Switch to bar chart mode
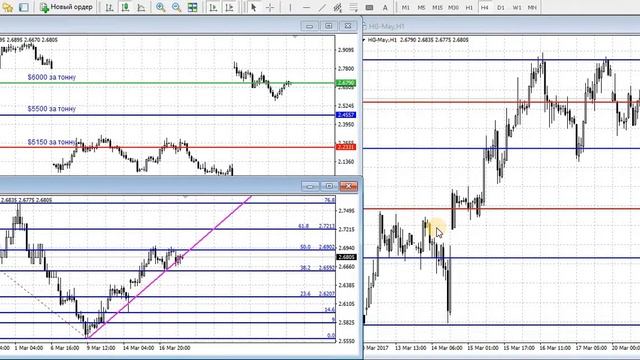 point(109,7)
